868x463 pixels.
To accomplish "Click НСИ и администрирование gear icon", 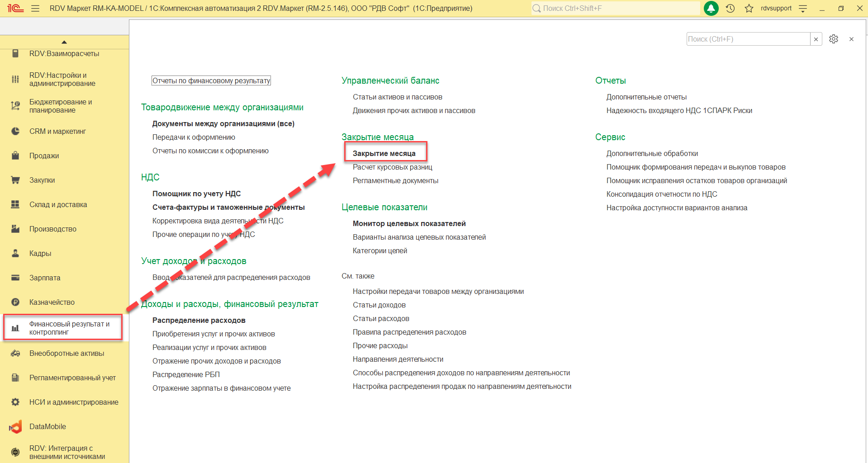I will point(15,402).
